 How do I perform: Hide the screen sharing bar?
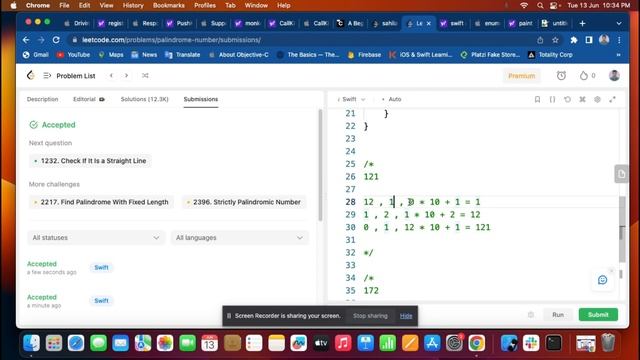(x=406, y=316)
